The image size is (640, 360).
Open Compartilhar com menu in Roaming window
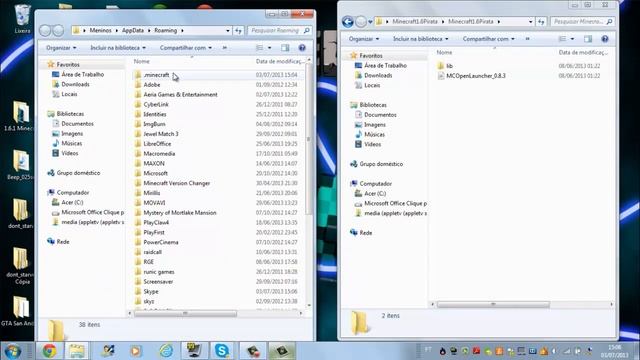186,48
